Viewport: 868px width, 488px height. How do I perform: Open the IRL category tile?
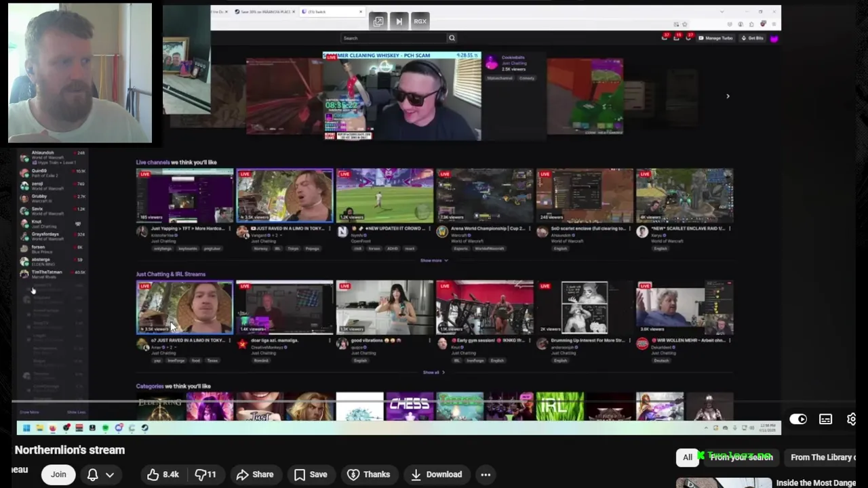[560, 407]
